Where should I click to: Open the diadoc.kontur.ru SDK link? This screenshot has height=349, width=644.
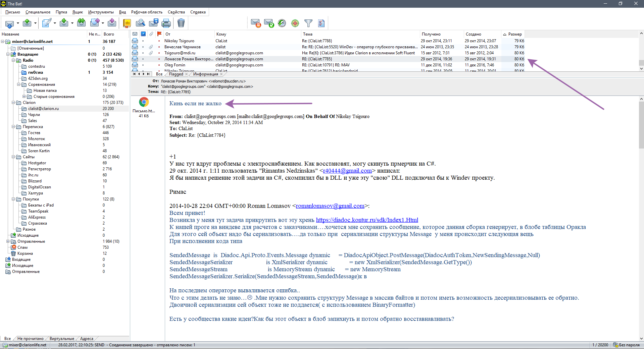point(367,220)
